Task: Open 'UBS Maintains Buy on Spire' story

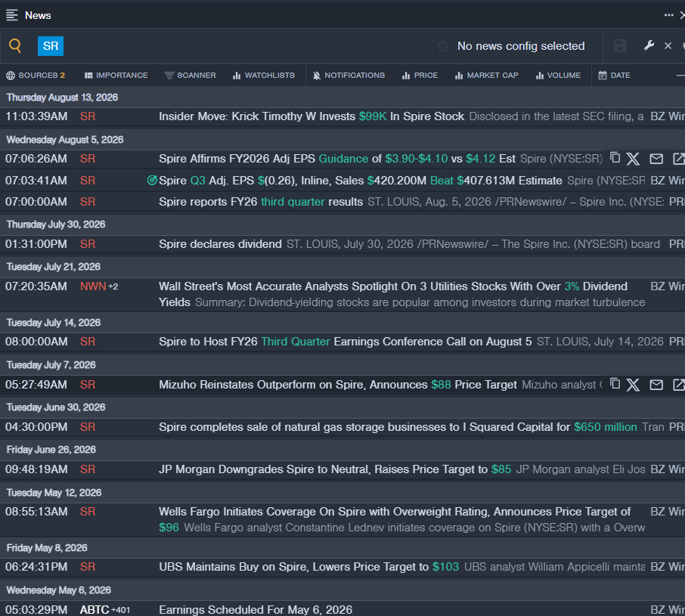Action: point(309,567)
